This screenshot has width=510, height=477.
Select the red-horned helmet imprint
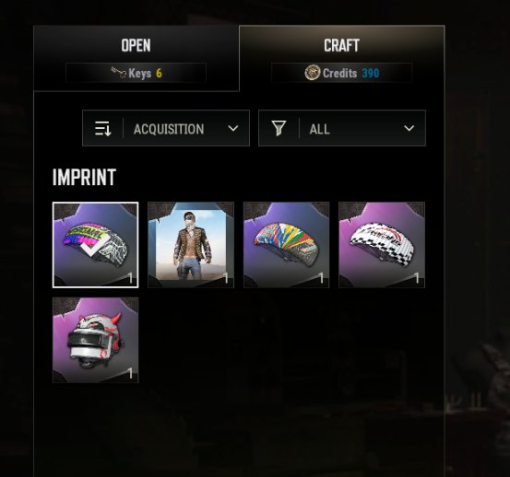96,340
